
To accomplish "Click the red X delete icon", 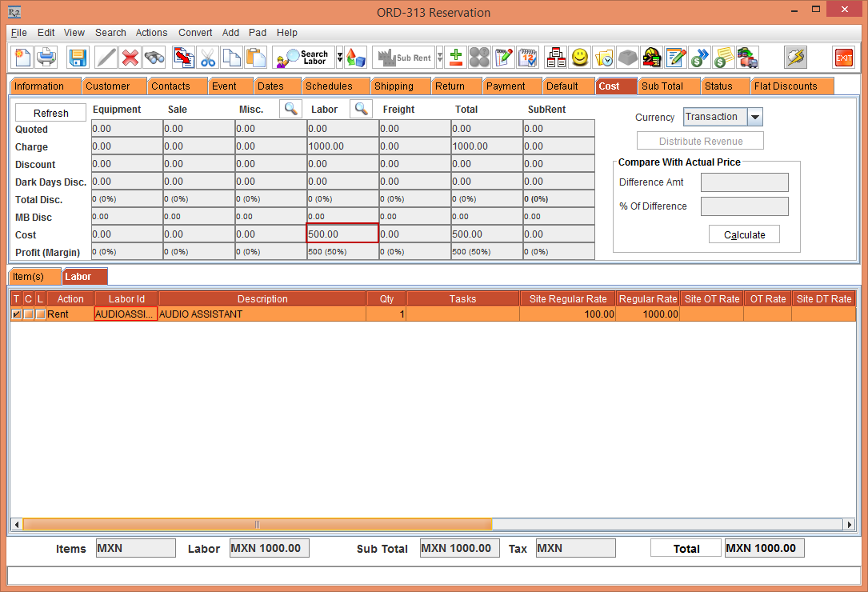I will coord(130,58).
